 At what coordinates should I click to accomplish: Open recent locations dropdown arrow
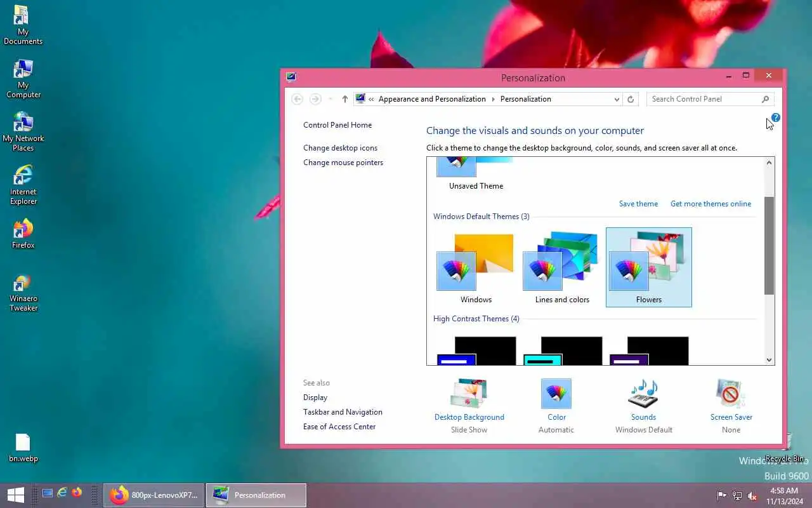point(331,99)
